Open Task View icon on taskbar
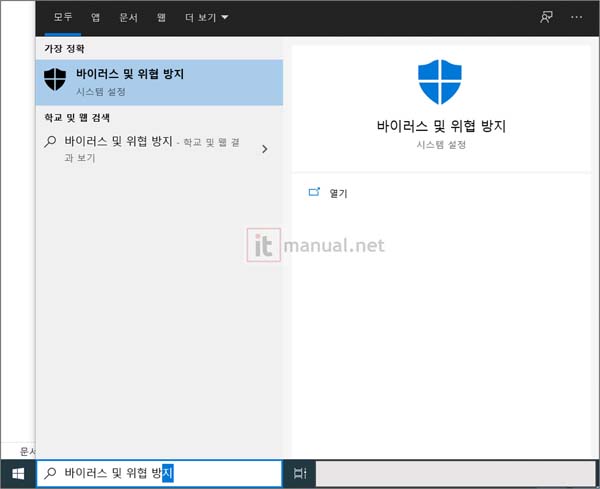Viewport: 600px width, 489px height. pyautogui.click(x=300, y=473)
